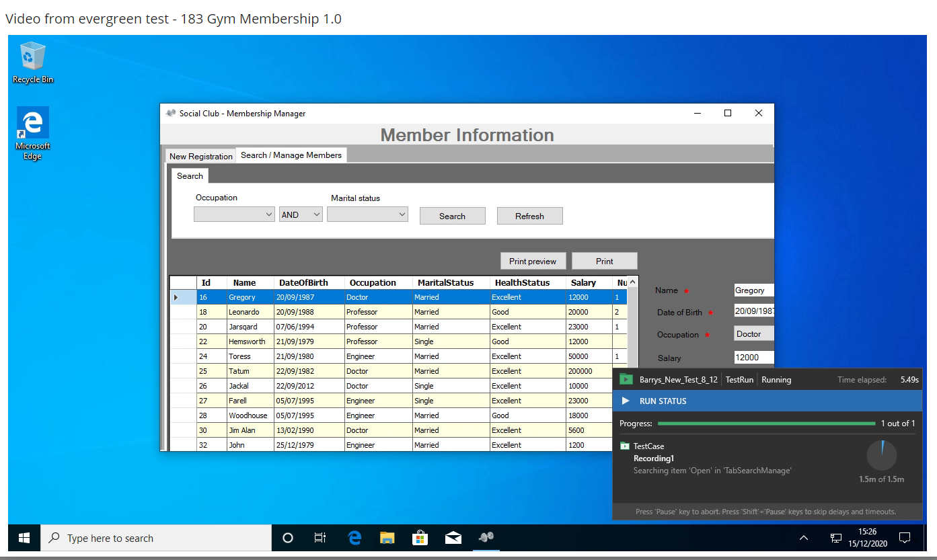Select the salary cell 5600
The width and height of the screenshot is (937, 560).
pyautogui.click(x=589, y=430)
